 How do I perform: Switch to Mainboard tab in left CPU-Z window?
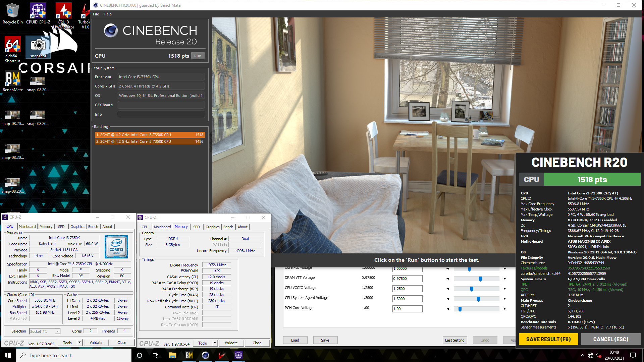coord(27,227)
